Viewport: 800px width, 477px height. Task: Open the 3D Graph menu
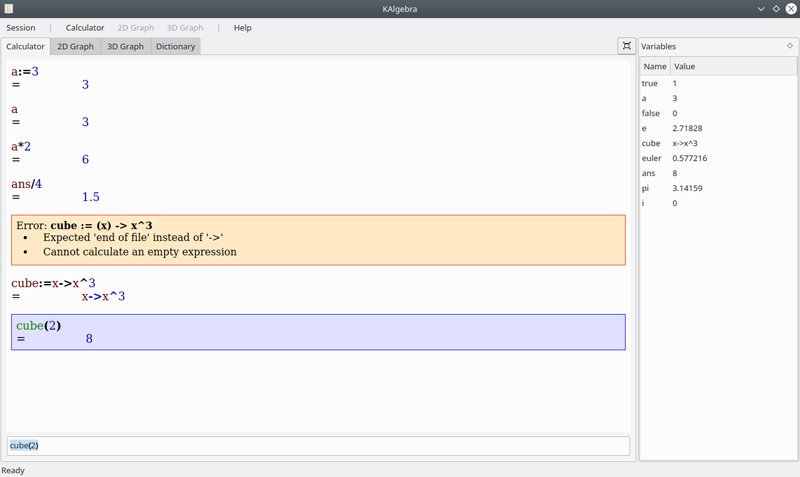185,28
